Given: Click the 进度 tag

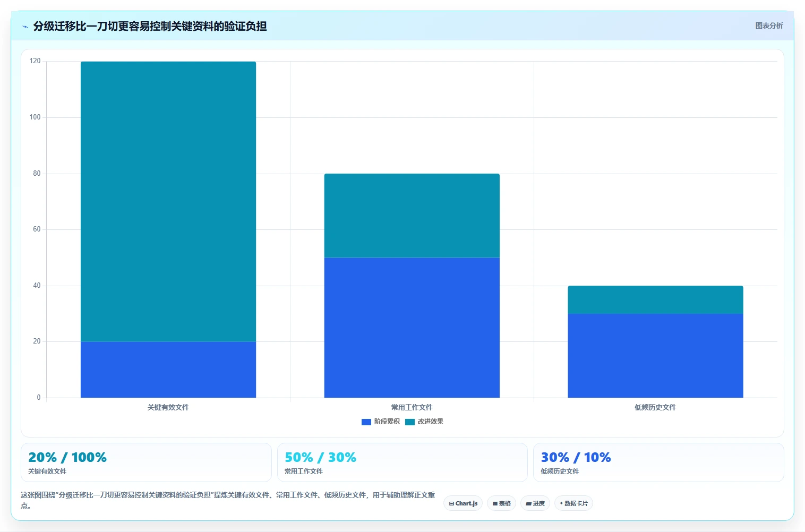Looking at the screenshot, I should 535,503.
